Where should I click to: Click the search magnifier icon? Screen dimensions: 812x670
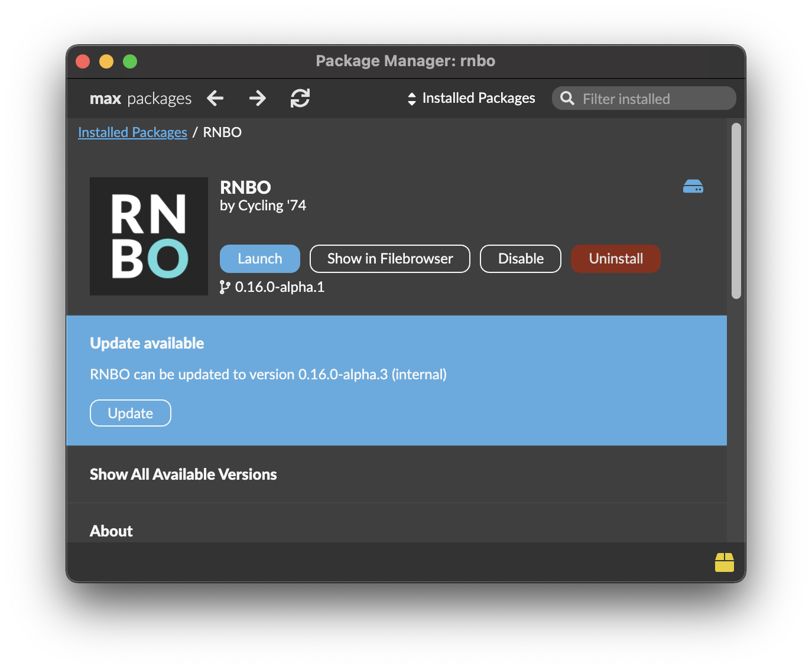(567, 98)
